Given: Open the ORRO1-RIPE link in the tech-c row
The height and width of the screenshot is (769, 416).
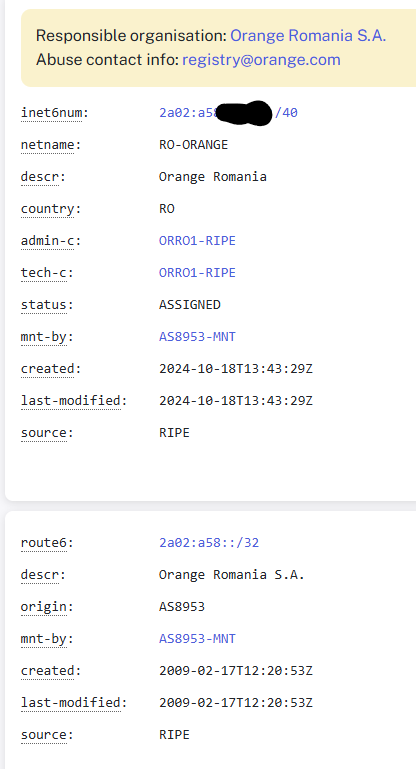Looking at the screenshot, I should click(x=197, y=273).
